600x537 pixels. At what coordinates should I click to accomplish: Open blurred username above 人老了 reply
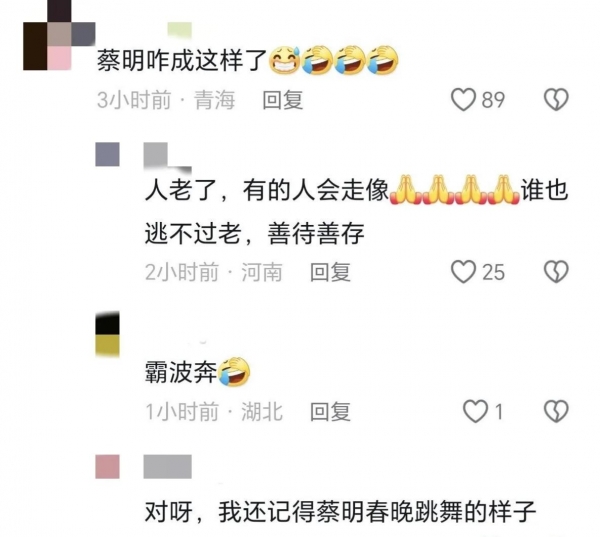pyautogui.click(x=167, y=157)
